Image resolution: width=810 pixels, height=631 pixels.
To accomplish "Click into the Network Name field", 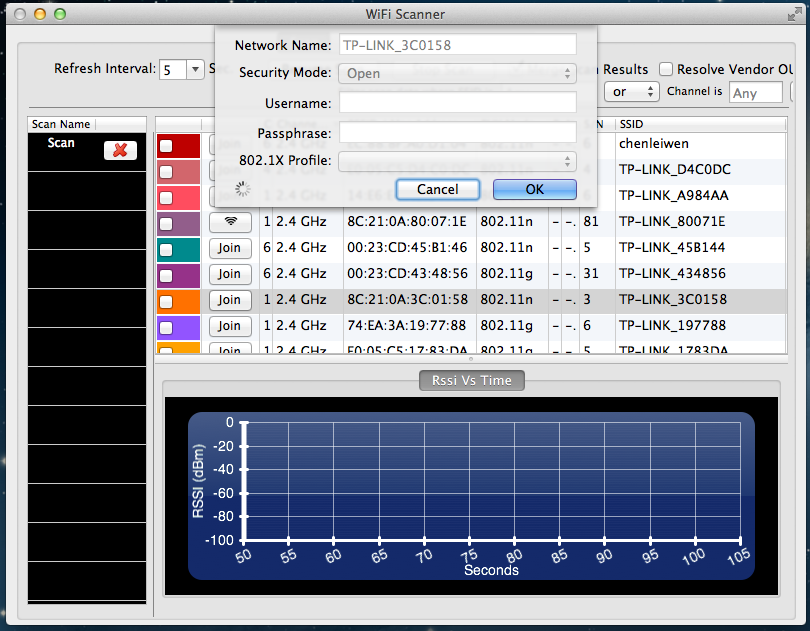I will coord(458,45).
